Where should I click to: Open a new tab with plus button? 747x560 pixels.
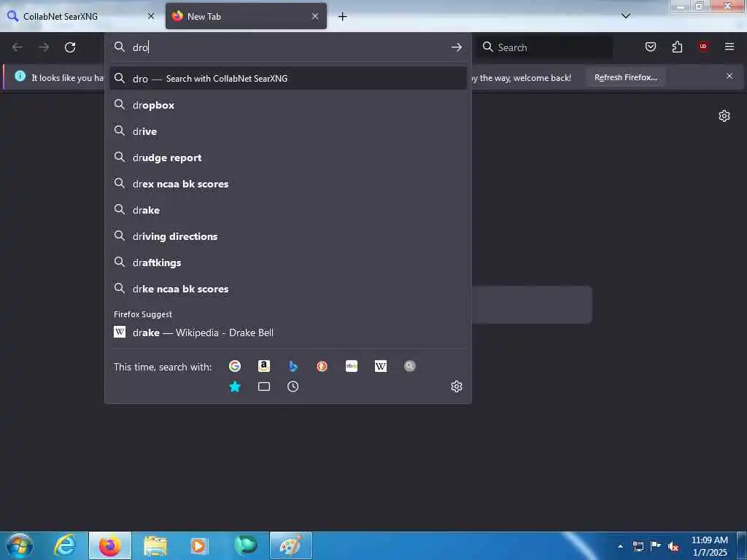[x=343, y=17]
